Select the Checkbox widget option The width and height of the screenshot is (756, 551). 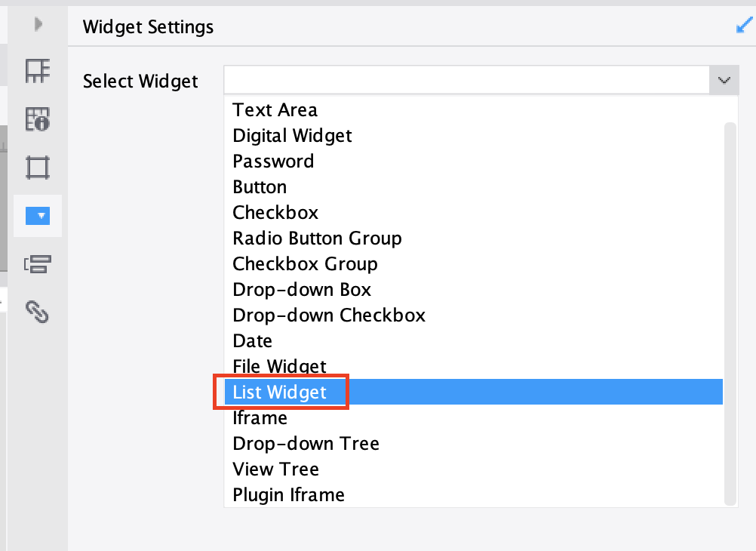pos(275,212)
